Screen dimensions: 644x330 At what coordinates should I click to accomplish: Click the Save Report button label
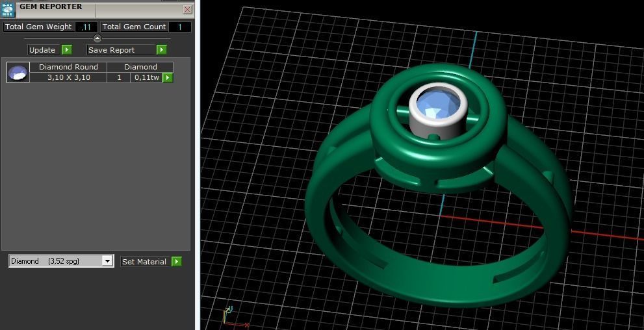click(x=121, y=50)
